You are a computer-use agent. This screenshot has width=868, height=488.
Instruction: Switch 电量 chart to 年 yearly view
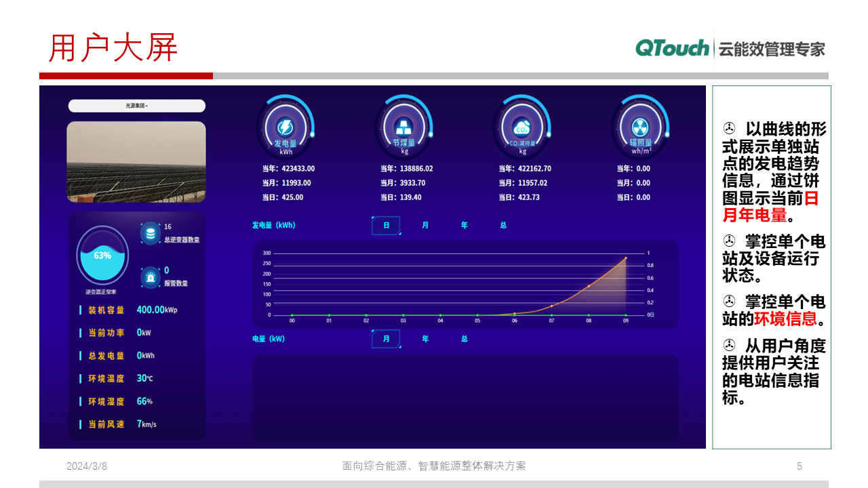(425, 338)
